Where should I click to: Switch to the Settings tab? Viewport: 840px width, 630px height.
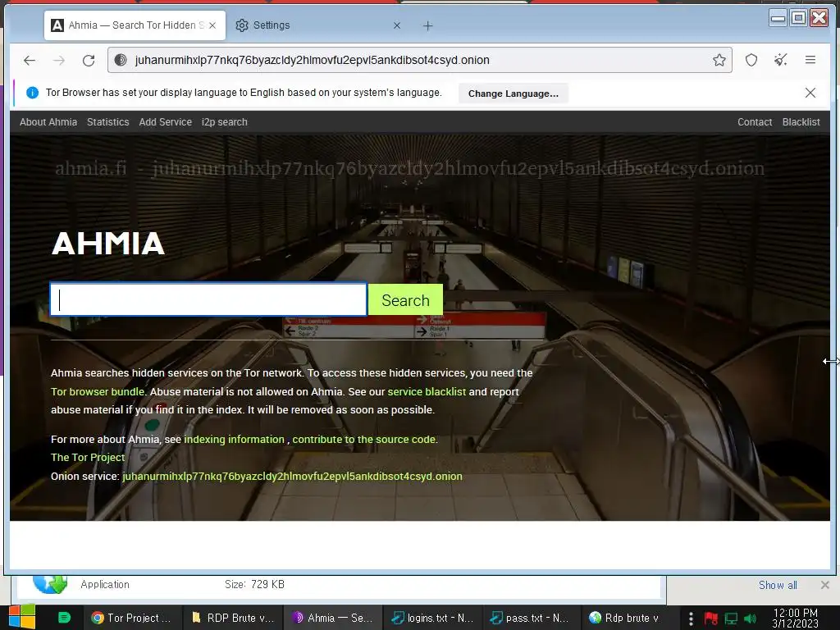point(318,25)
